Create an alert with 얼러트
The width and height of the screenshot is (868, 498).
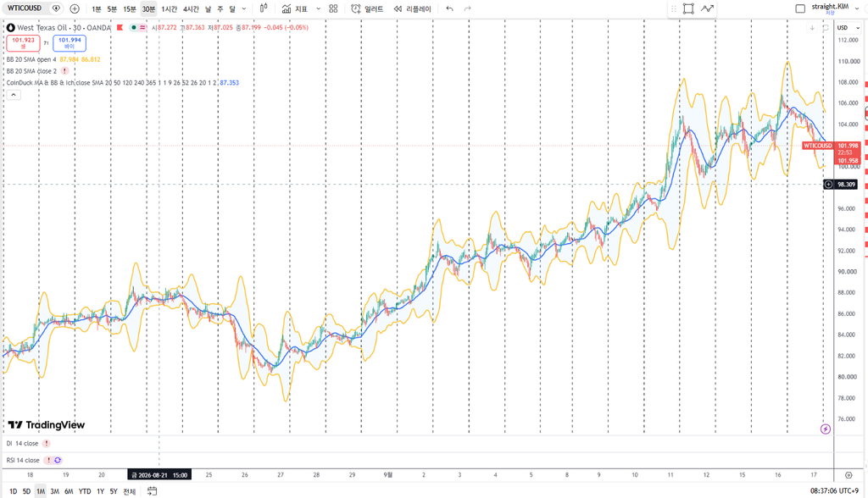pyautogui.click(x=367, y=8)
